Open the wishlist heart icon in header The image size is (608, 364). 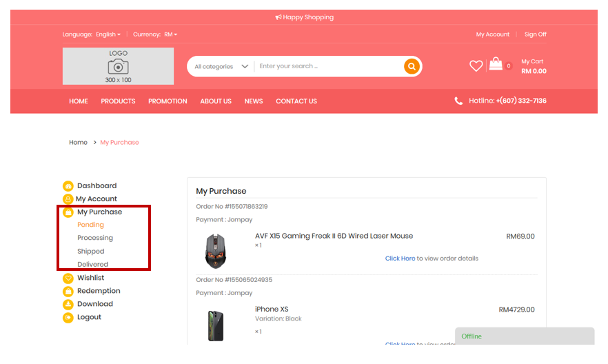(476, 66)
